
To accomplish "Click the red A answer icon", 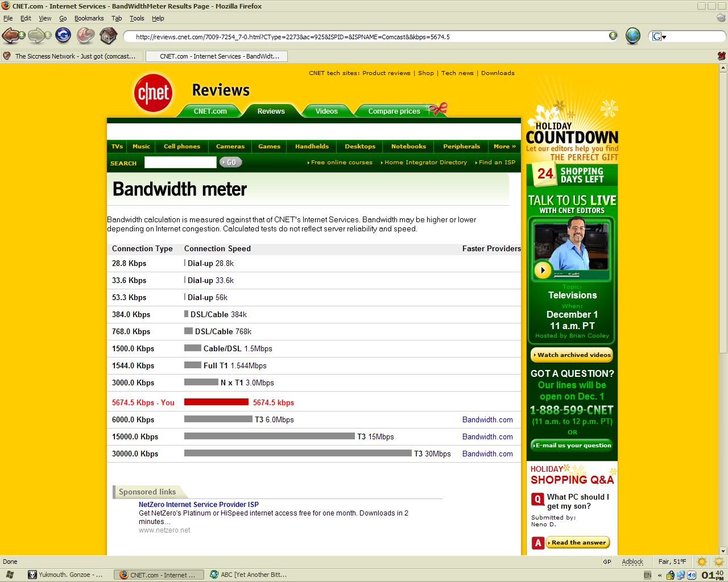I will coord(538,543).
